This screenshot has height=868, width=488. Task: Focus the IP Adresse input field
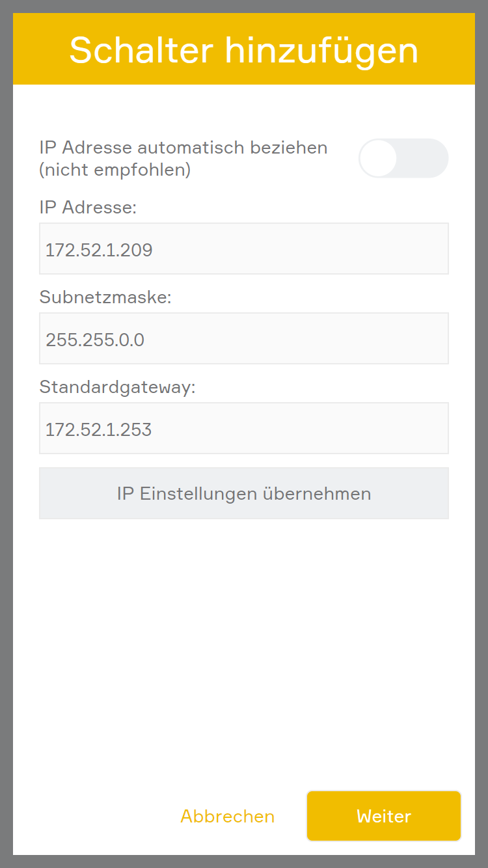pos(243,249)
